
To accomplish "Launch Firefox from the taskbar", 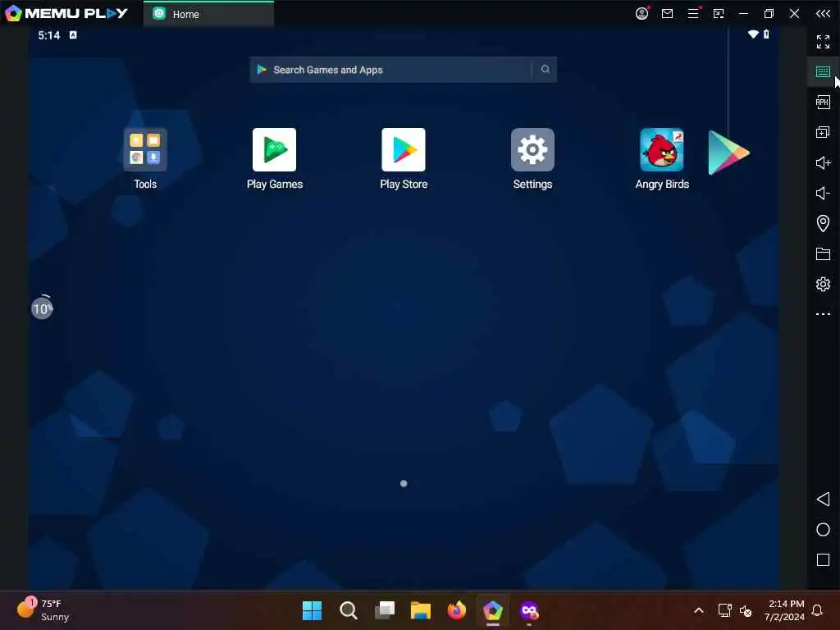I will tap(457, 610).
